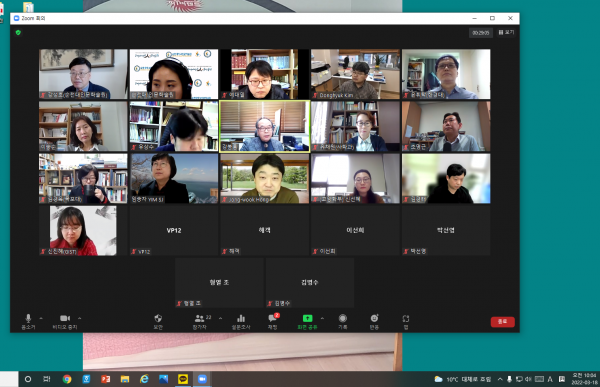This screenshot has height=387, width=600.
Task: Select the woman with headset video tile
Action: click(174, 74)
